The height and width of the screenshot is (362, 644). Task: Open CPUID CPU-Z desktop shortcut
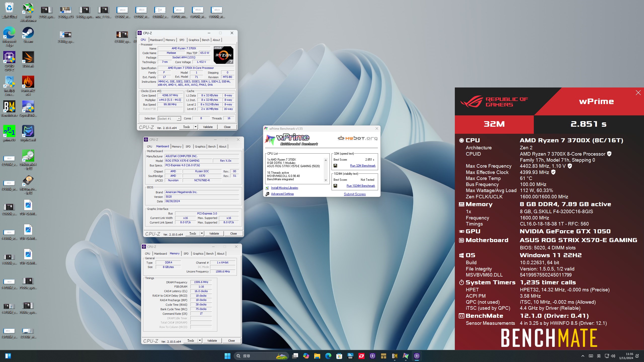[x=9, y=61]
